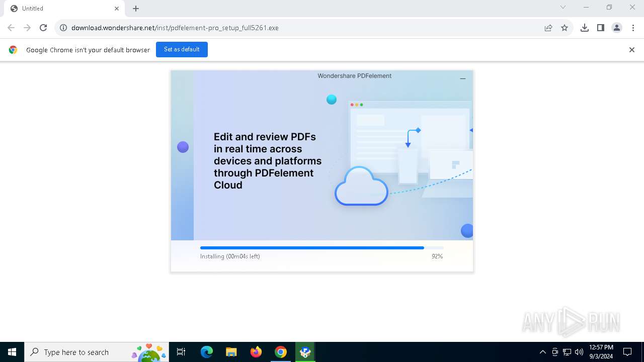
Task: Reload the current page
Action: (43, 28)
